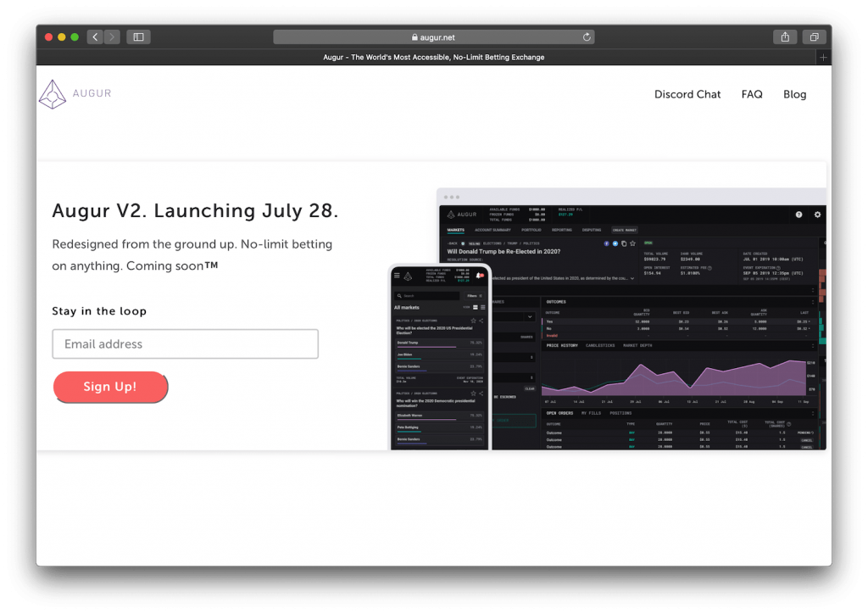Image resolution: width=868 pixels, height=614 pixels.
Task: Click the AUGUR wordmark in header
Action: [x=92, y=93]
